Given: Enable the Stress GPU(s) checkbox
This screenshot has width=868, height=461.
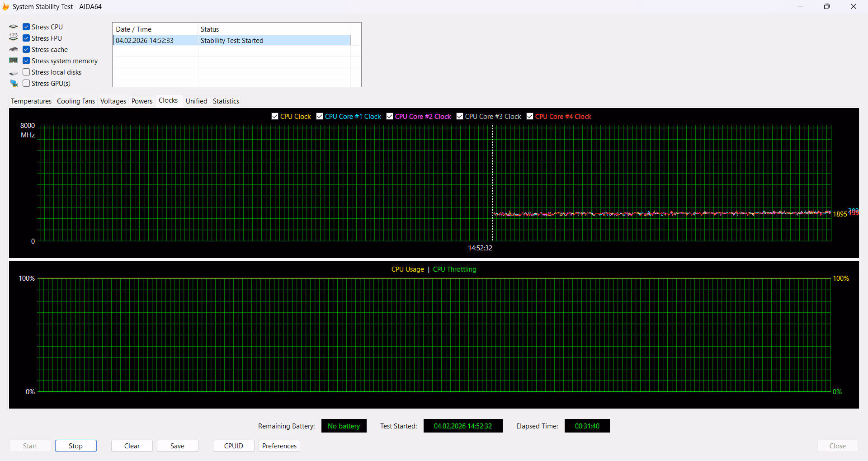Looking at the screenshot, I should coord(26,84).
